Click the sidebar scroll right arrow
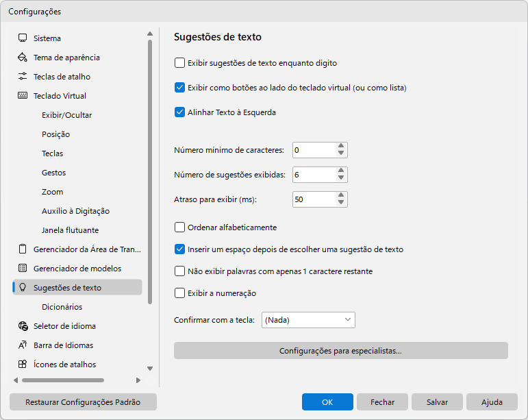This screenshot has height=420, width=528. 138,380
